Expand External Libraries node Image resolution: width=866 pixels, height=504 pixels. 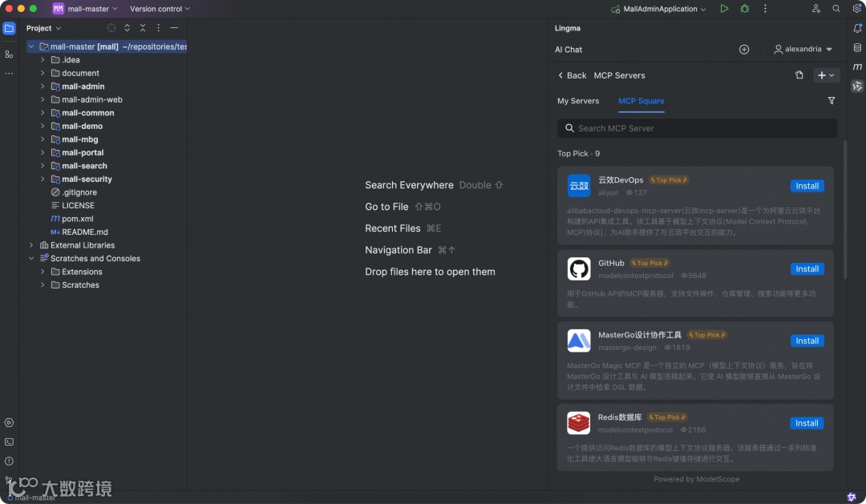pyautogui.click(x=31, y=245)
